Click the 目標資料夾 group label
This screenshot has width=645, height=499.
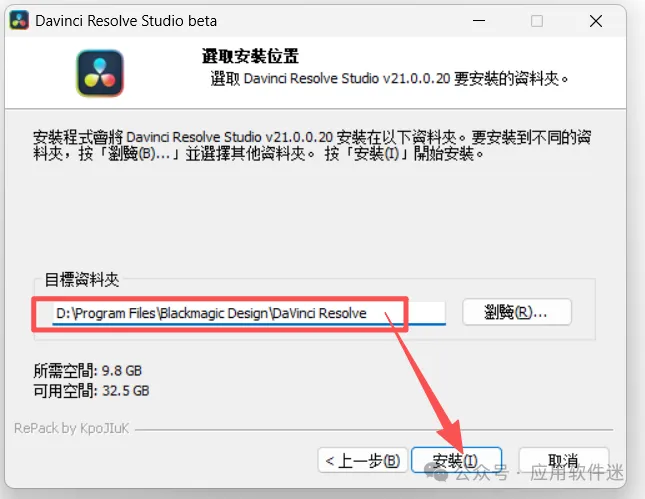(82, 280)
